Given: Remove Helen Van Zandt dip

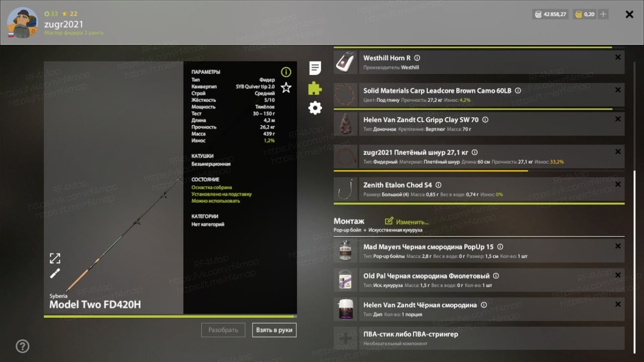Looking at the screenshot, I should 618,305.
